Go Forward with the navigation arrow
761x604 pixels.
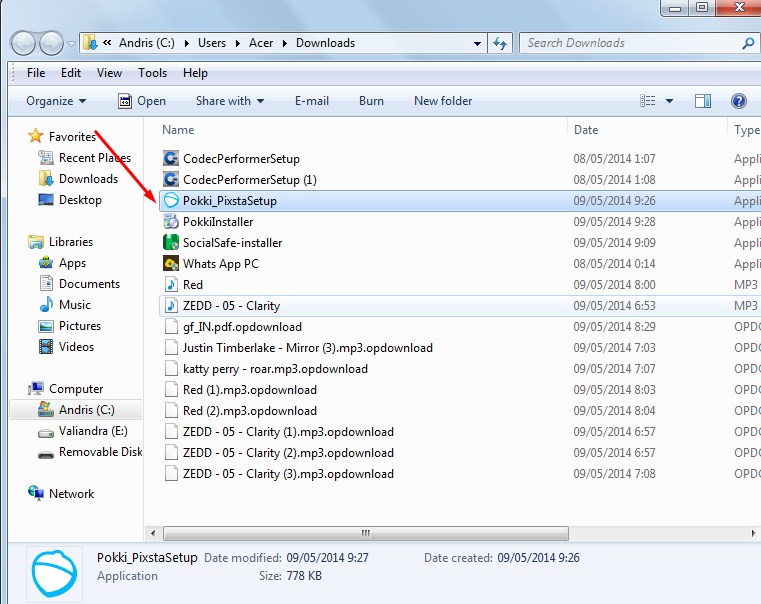[x=51, y=43]
